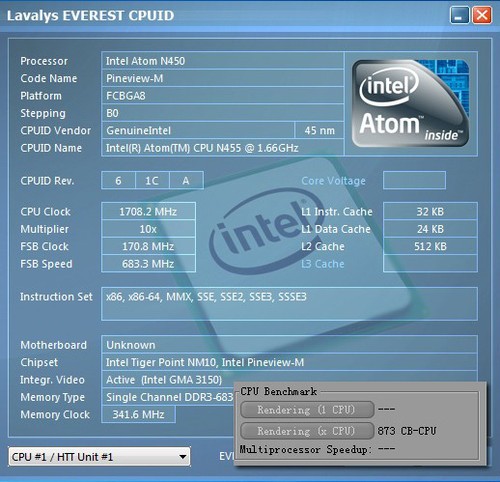Select the Memory Type Single Channel DDR3 value
The height and width of the screenshot is (482, 500).
pos(168,397)
